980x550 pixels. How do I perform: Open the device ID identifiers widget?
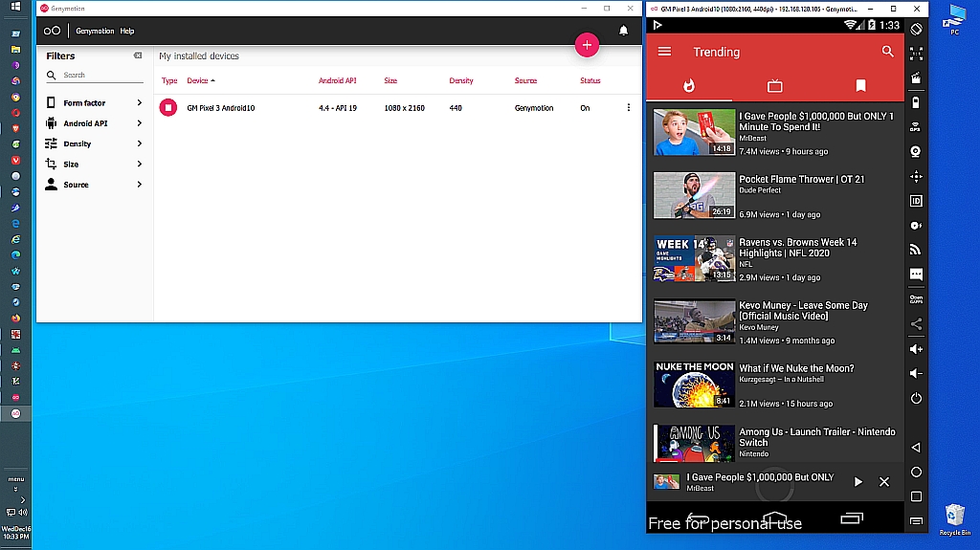click(916, 201)
